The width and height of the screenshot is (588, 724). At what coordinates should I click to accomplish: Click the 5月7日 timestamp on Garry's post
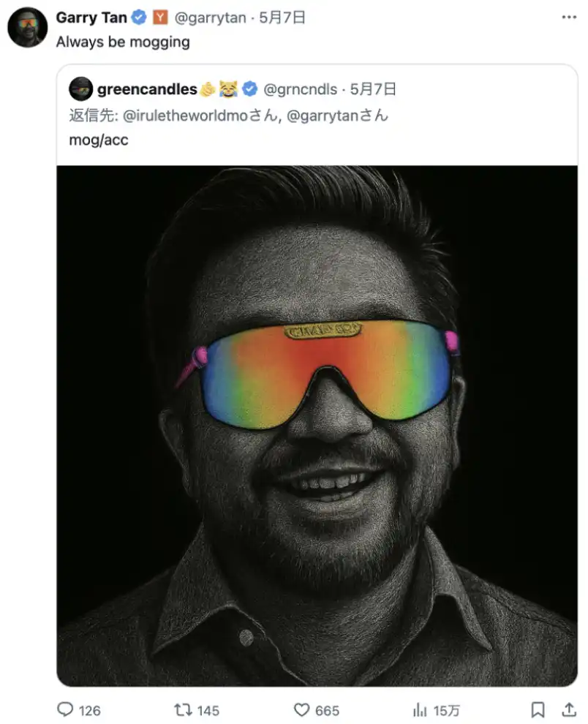(283, 18)
